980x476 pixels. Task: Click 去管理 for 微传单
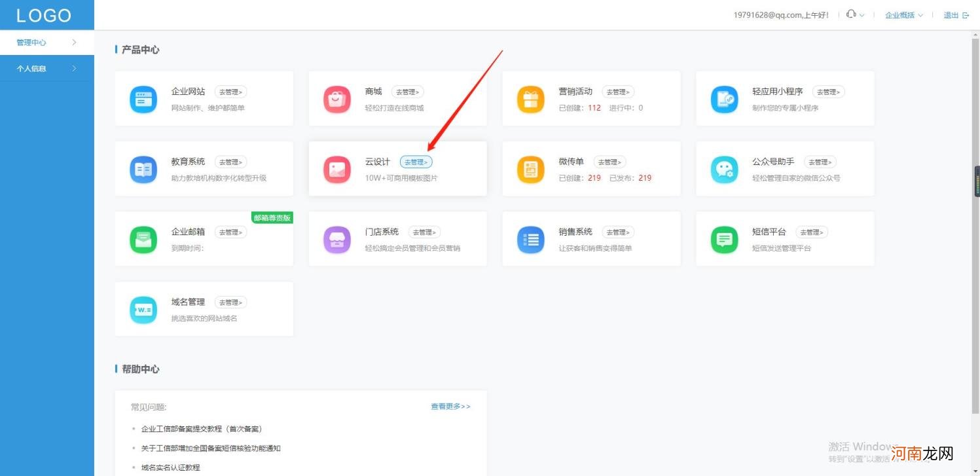coord(609,162)
